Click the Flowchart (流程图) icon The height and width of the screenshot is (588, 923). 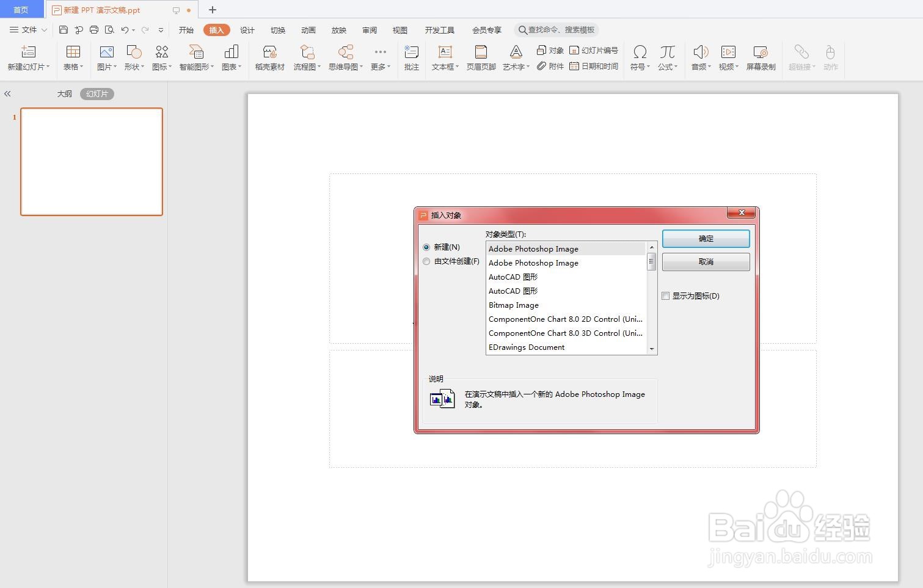click(307, 52)
